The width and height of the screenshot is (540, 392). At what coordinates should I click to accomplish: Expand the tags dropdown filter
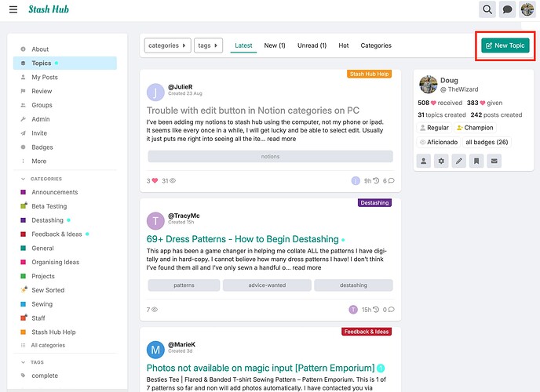[x=208, y=45]
